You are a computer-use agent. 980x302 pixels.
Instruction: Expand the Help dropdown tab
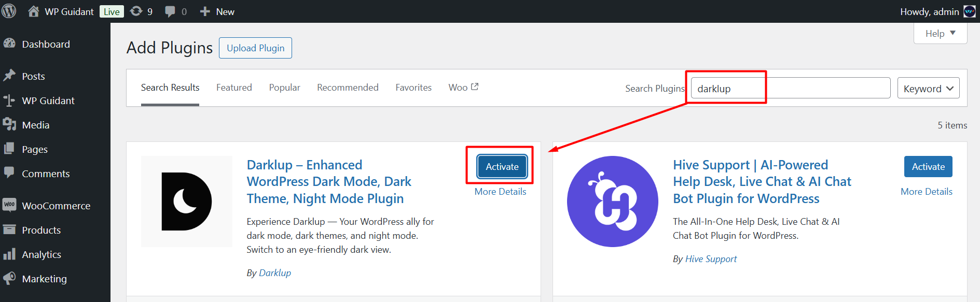tap(940, 33)
